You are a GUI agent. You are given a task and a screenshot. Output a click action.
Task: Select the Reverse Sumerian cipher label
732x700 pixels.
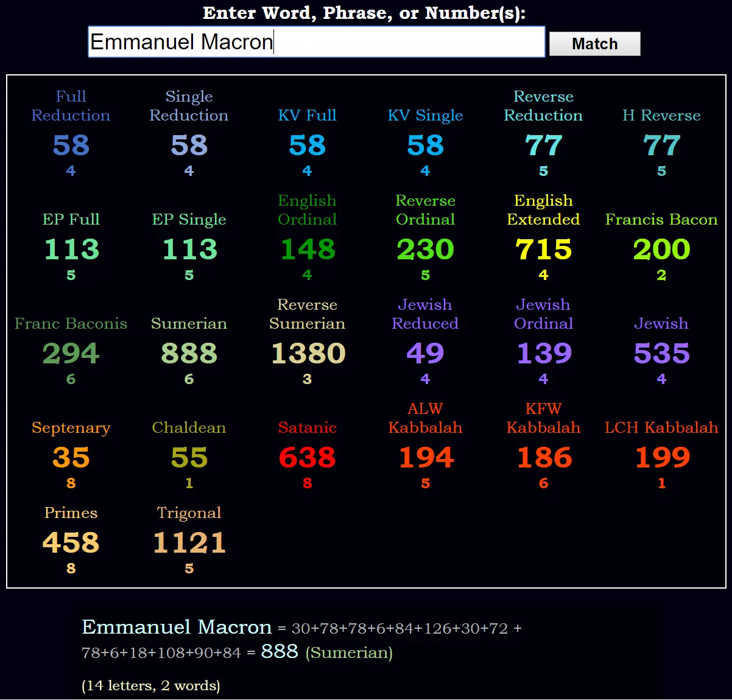[307, 314]
